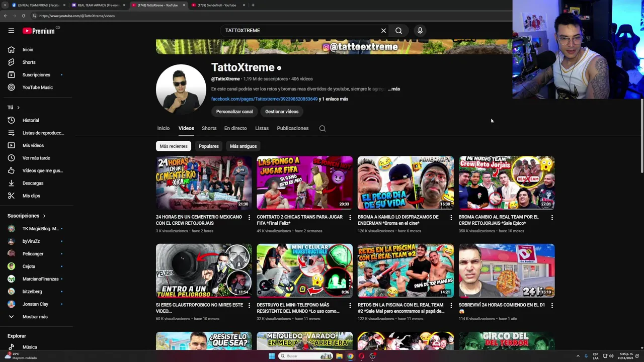Image resolution: width=644 pixels, height=362 pixels.
Task: Open the facebook.com/pages/Tattoxtreme link
Action: coord(264,99)
